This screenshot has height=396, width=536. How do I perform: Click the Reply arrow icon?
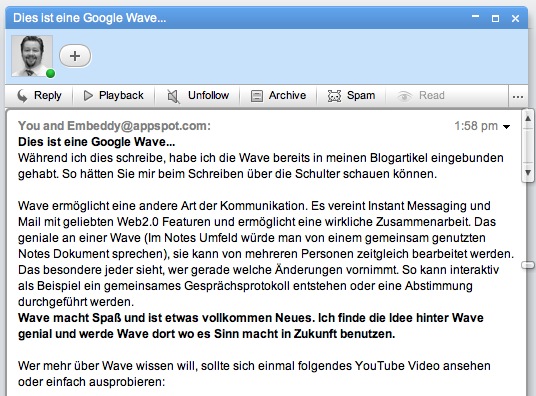click(22, 96)
